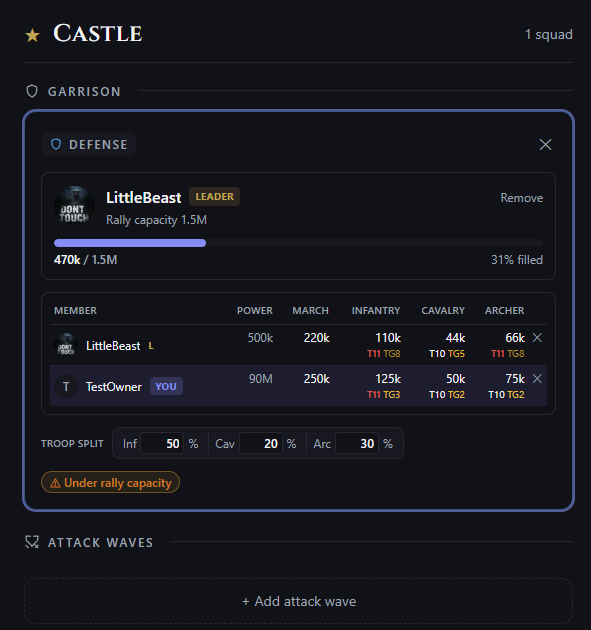Viewport: 591px width, 630px height.
Task: Click the gold star next to Castle
Action: 33,35
